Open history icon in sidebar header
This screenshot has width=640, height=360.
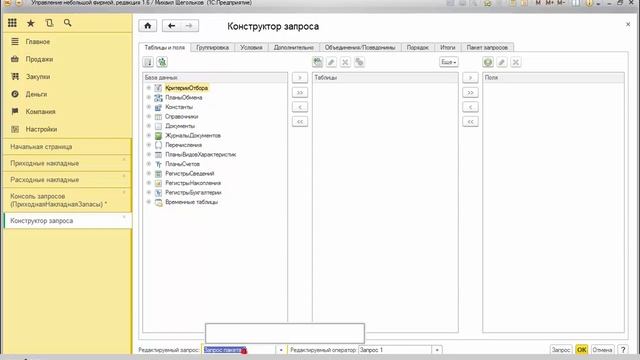point(49,23)
